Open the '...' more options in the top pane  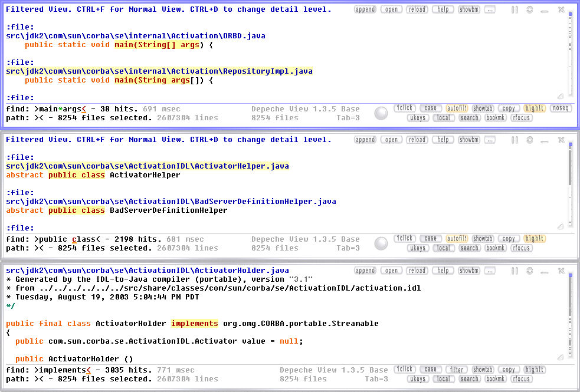[x=489, y=9]
